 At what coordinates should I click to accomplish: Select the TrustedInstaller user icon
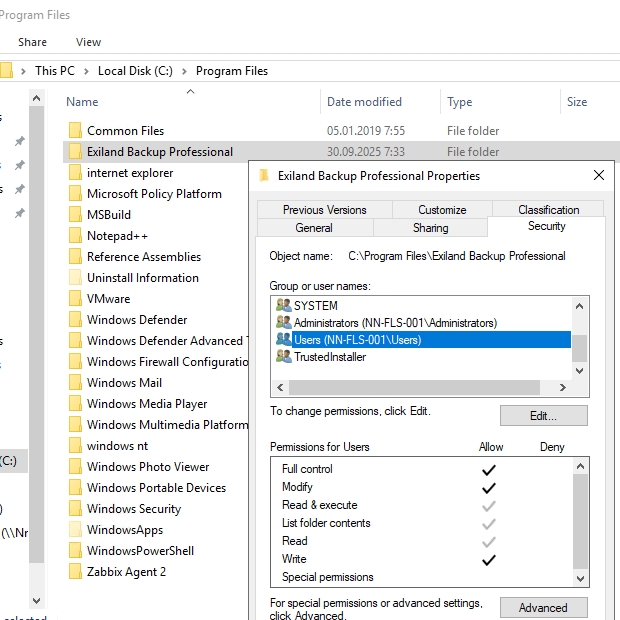pyautogui.click(x=284, y=357)
